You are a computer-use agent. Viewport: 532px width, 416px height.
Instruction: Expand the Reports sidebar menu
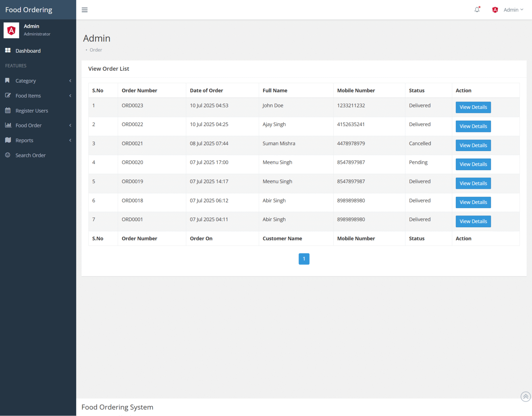24,140
